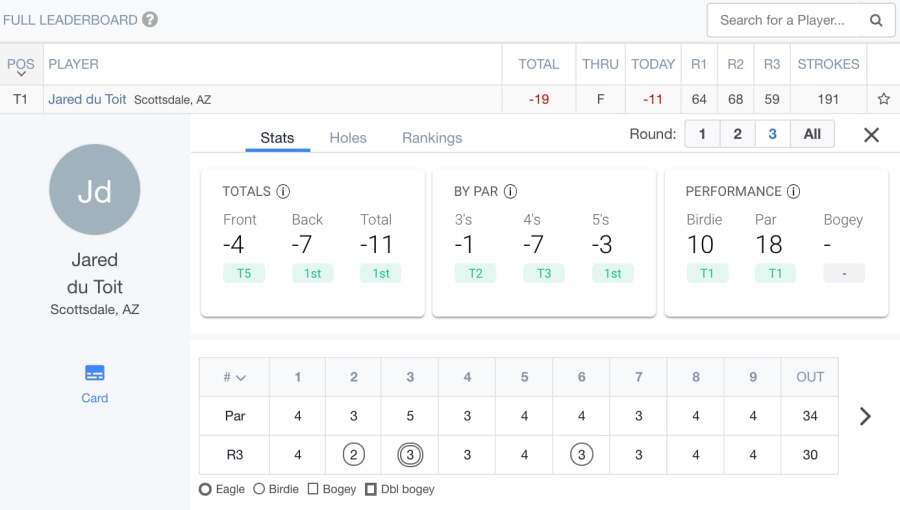
Task: Favorite Jared du Toit with the star
Action: pyautogui.click(x=883, y=99)
